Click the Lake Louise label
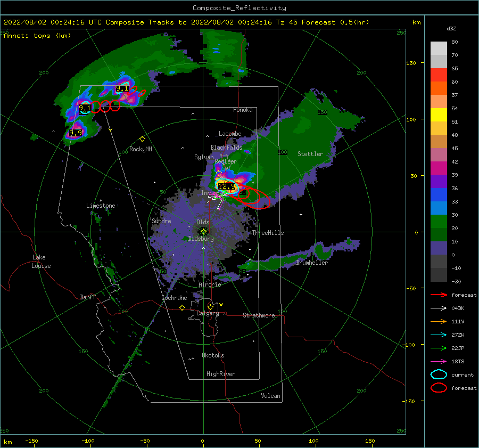Screen dimensions: 479x448 (x=41, y=262)
